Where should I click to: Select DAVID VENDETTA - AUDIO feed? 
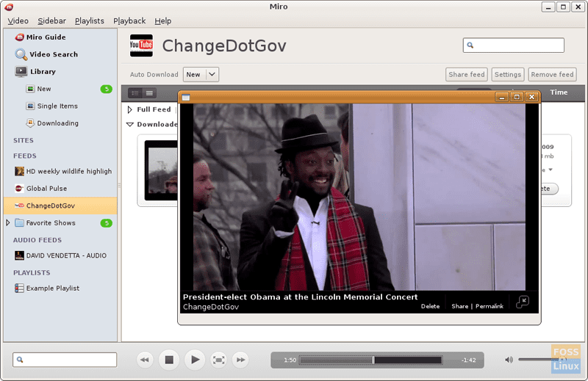tap(60, 255)
